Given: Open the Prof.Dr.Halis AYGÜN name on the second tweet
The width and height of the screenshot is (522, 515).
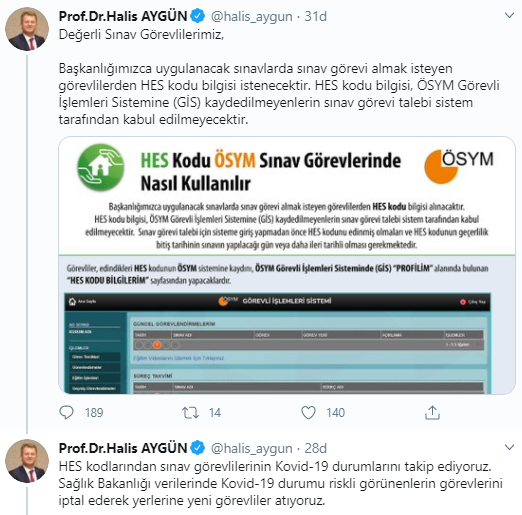Looking at the screenshot, I should (123, 448).
